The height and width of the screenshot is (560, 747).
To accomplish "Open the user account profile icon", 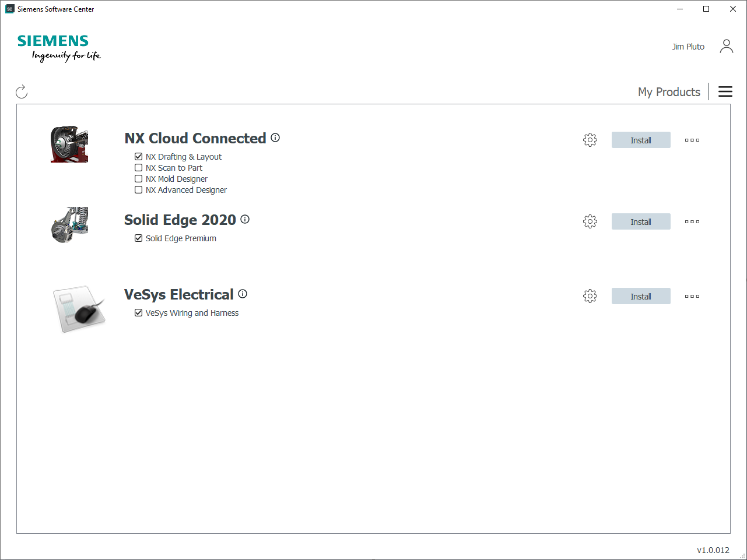I will [x=726, y=46].
